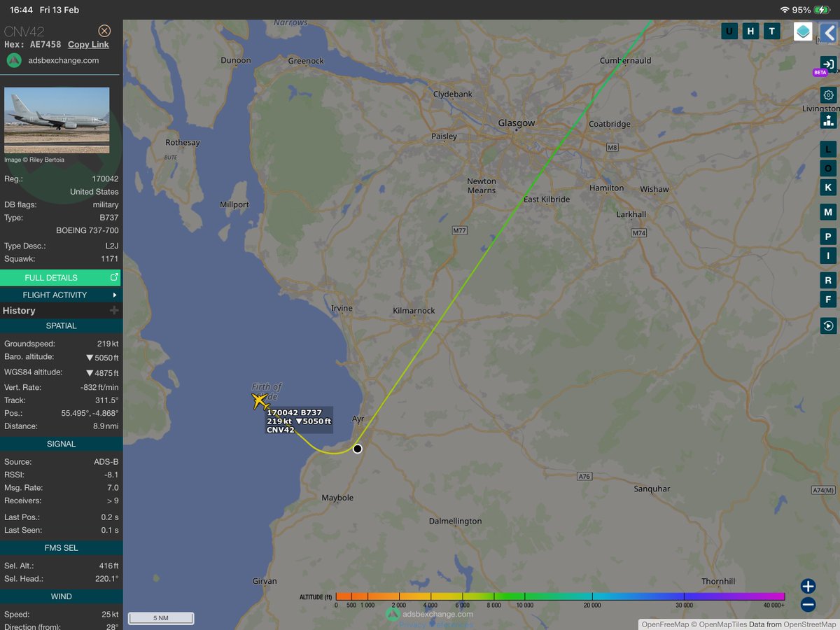The width and height of the screenshot is (840, 630).
Task: Click the SIGNAL section header
Action: [x=60, y=444]
